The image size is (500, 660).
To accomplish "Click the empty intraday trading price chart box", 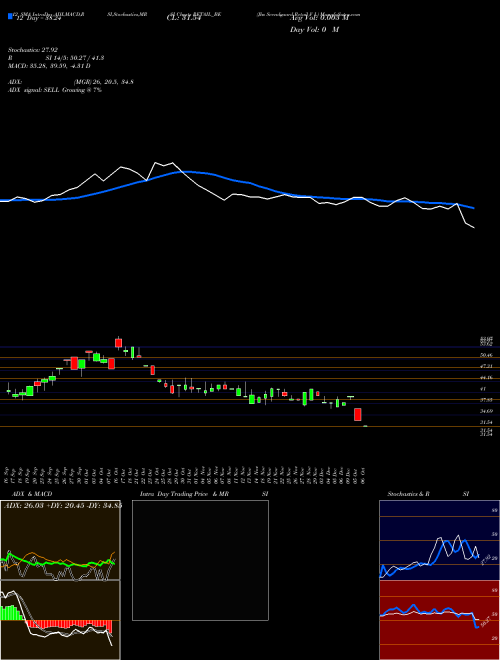I will 200,560.
